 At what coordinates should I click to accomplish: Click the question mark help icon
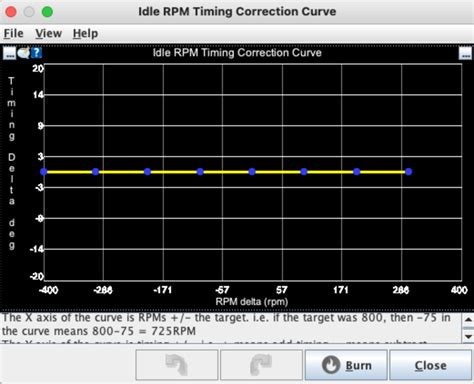pyautogui.click(x=36, y=53)
